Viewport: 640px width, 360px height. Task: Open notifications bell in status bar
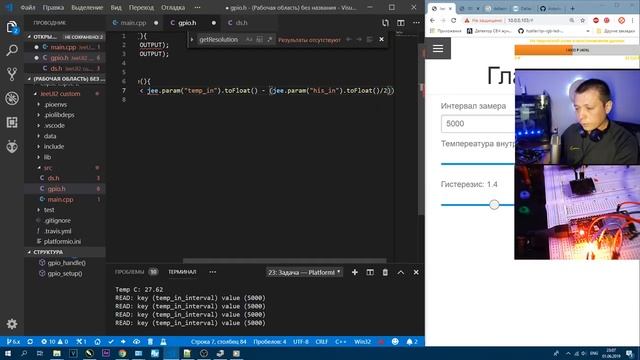(x=411, y=342)
